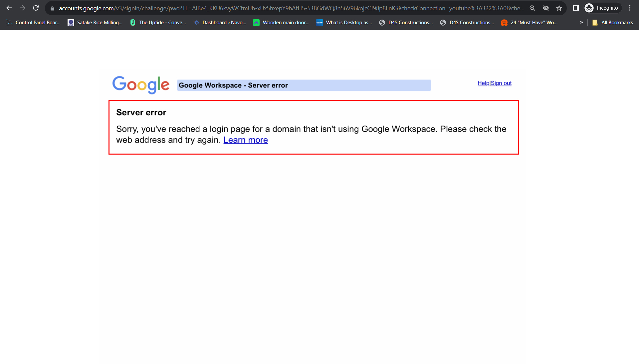639x364 pixels.
Task: Click the 'Sign out' link
Action: click(x=501, y=83)
